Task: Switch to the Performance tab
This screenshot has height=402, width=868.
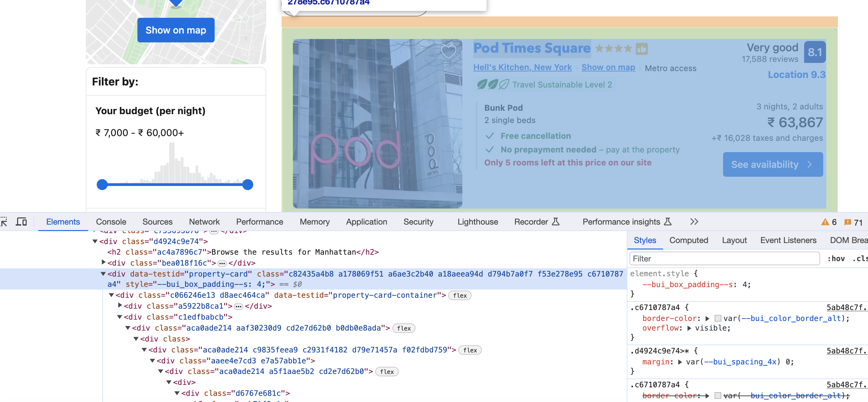Action: 260,222
